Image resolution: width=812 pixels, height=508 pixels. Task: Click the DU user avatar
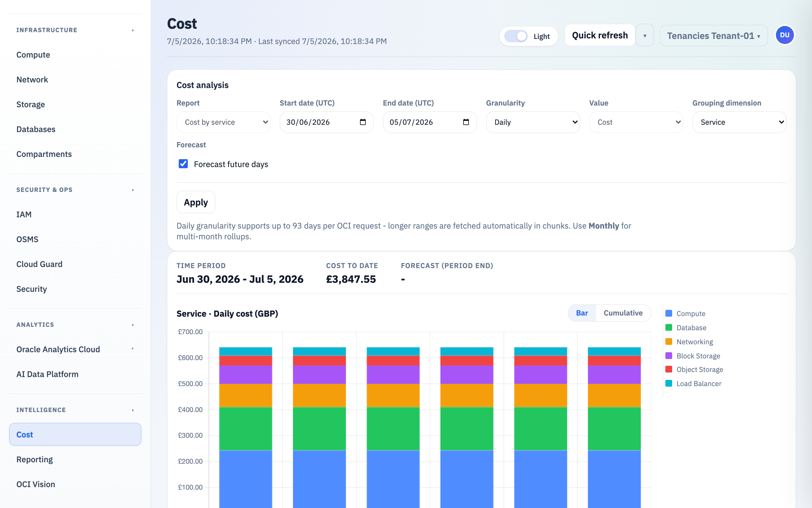click(x=784, y=35)
